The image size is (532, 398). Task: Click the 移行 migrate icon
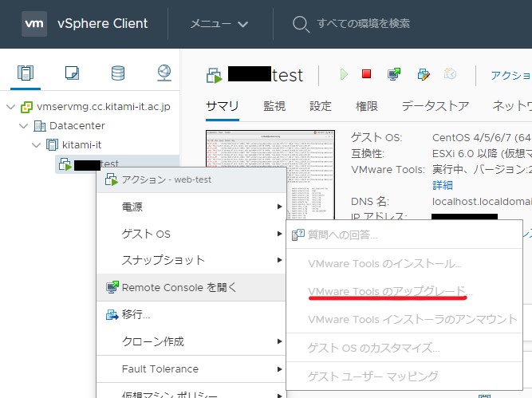(112, 314)
